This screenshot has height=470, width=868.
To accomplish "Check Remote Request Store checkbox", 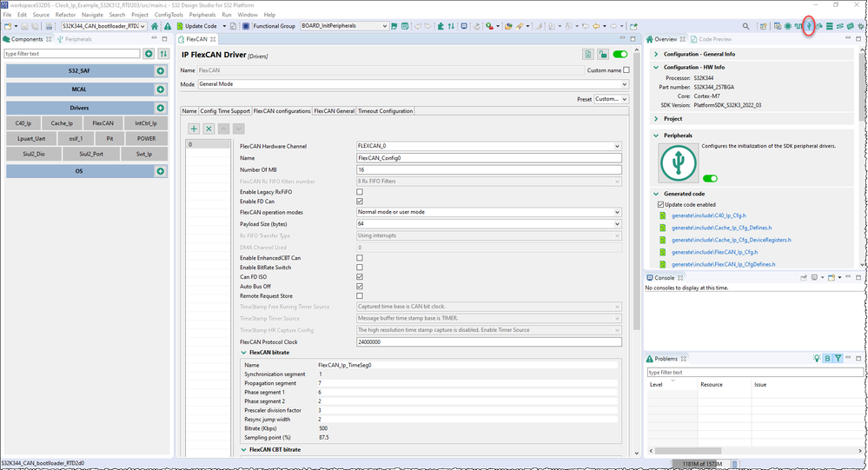I will [x=360, y=296].
